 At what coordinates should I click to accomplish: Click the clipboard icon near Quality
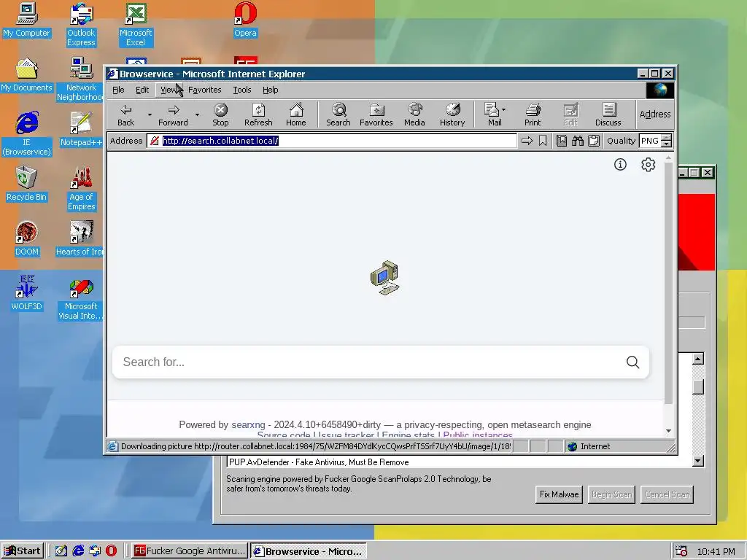[594, 141]
